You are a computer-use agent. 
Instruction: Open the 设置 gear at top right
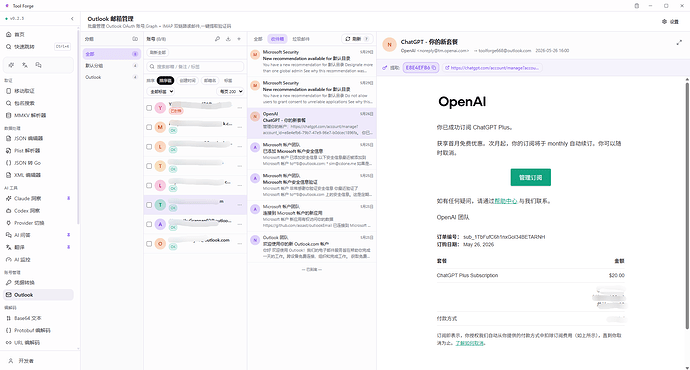click(x=670, y=22)
